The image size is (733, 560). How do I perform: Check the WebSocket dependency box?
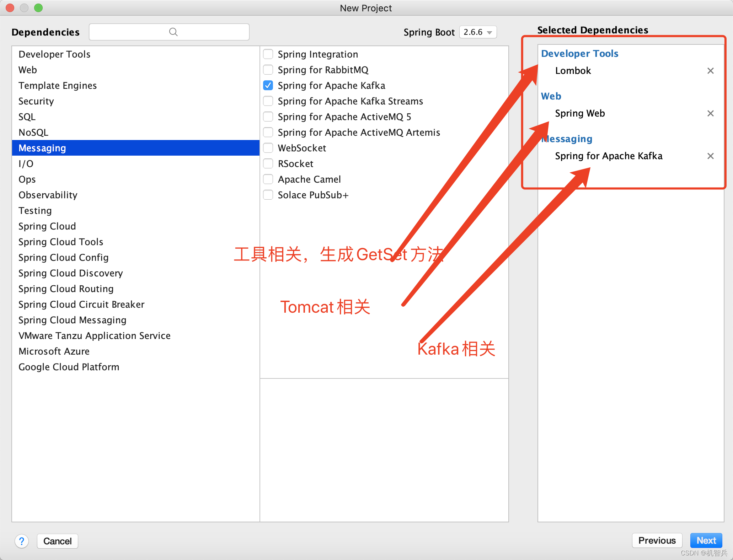point(268,148)
